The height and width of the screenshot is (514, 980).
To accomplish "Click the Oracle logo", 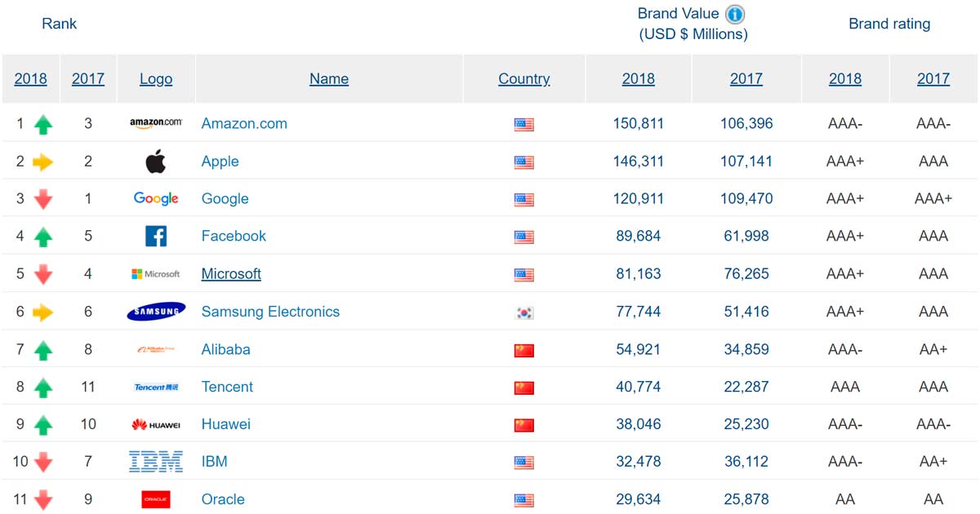I will pyautogui.click(x=156, y=499).
